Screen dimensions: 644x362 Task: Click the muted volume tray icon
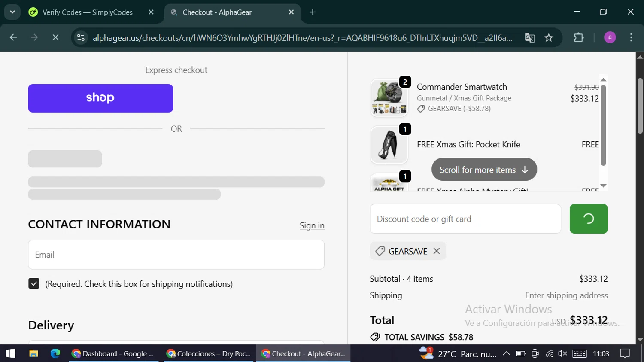coord(562,353)
